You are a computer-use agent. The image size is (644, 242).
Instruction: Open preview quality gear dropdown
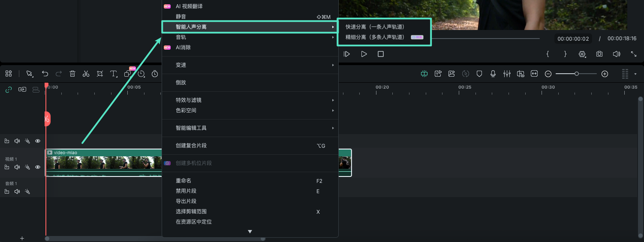click(582, 54)
